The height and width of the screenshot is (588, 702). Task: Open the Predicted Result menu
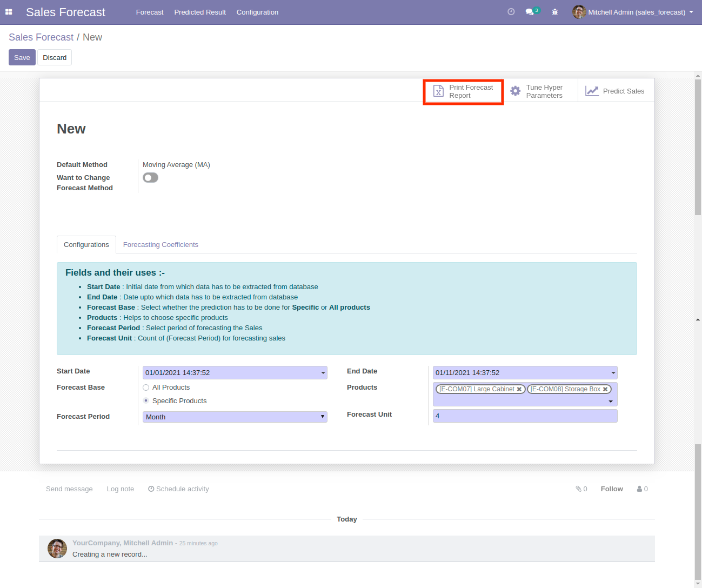(x=200, y=12)
